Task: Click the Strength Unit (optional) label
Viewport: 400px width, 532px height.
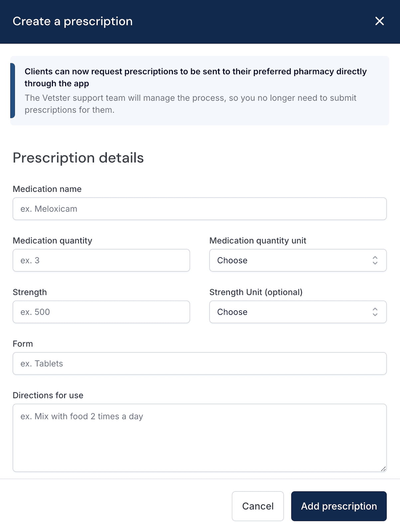Action: (256, 292)
